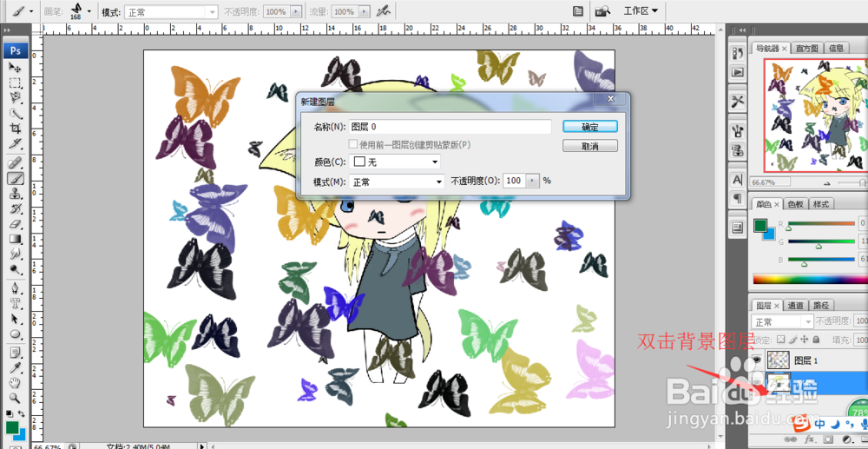Open the 模式 painting mode dropdown
The height and width of the screenshot is (449, 868).
172,11
